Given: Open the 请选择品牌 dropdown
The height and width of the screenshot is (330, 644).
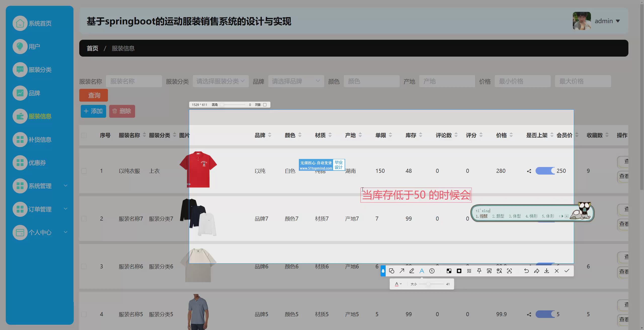Looking at the screenshot, I should [296, 81].
